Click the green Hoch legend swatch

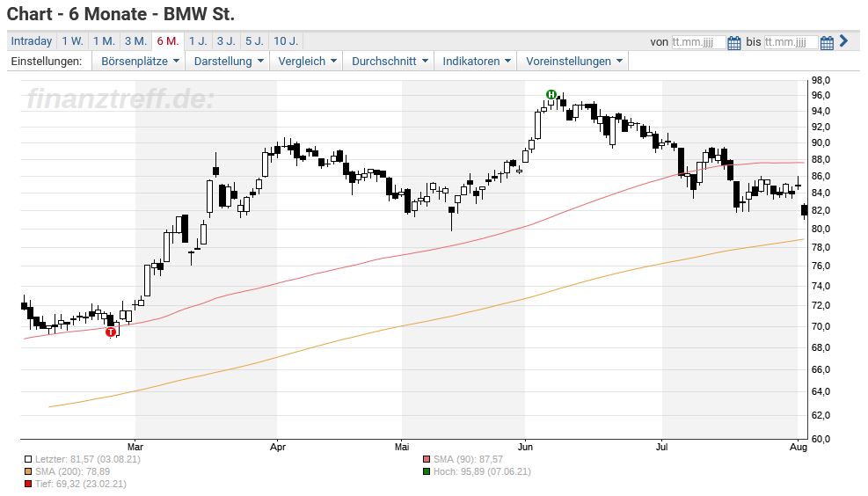coord(427,471)
